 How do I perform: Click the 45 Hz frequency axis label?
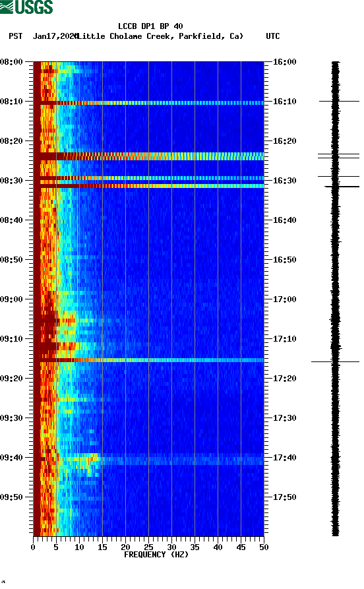click(241, 547)
